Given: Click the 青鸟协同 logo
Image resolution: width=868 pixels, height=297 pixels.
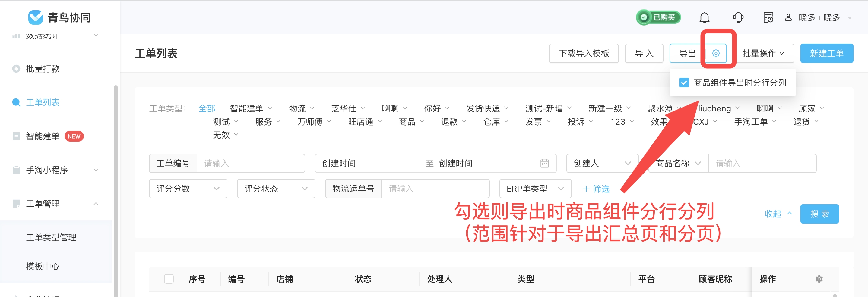Looking at the screenshot, I should [x=60, y=17].
